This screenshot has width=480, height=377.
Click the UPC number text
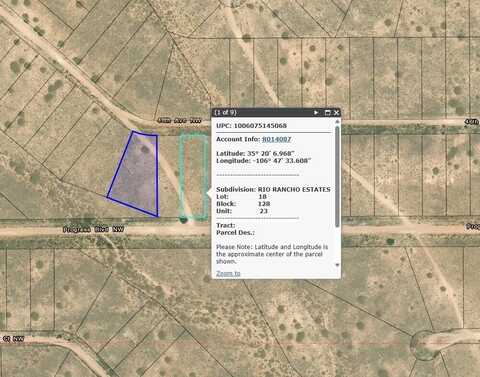[x=260, y=126]
